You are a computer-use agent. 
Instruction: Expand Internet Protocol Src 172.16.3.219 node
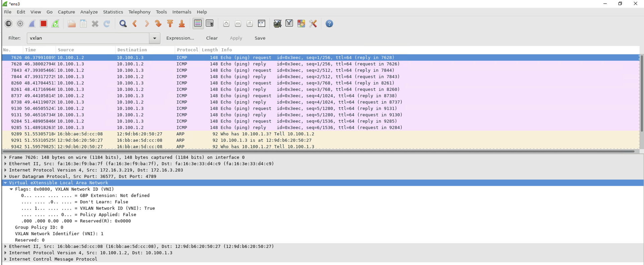click(5, 170)
